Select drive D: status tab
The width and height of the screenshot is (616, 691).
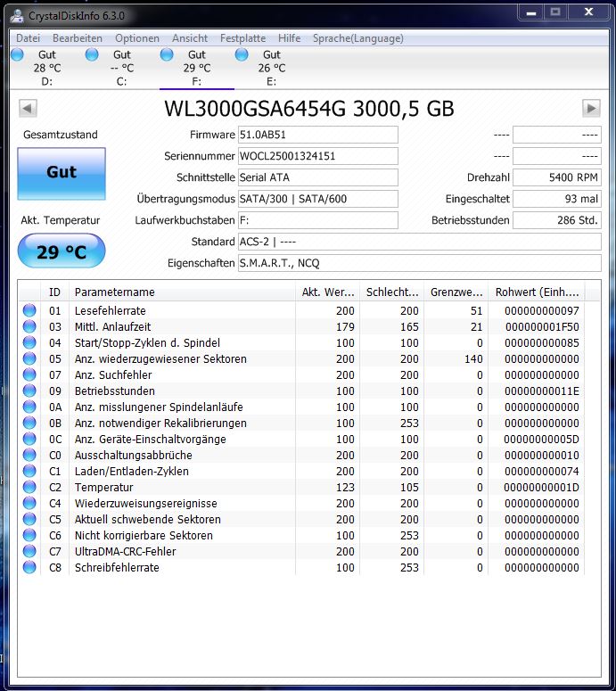click(46, 68)
